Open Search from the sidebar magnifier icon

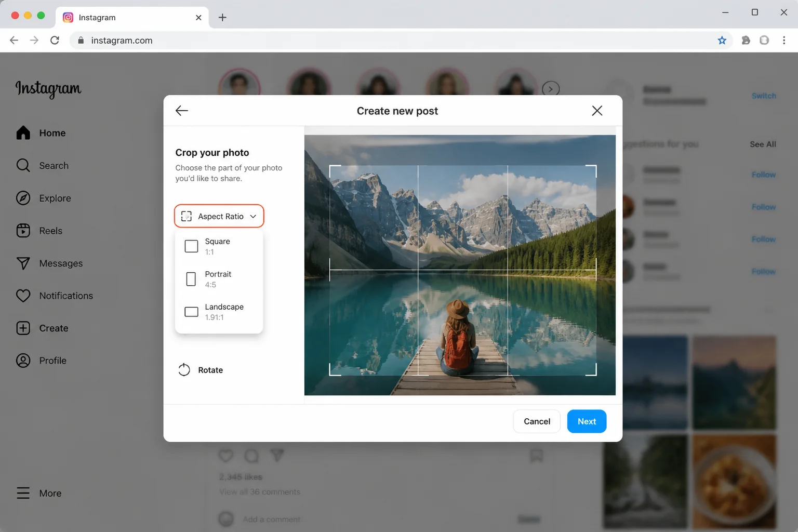tap(23, 165)
